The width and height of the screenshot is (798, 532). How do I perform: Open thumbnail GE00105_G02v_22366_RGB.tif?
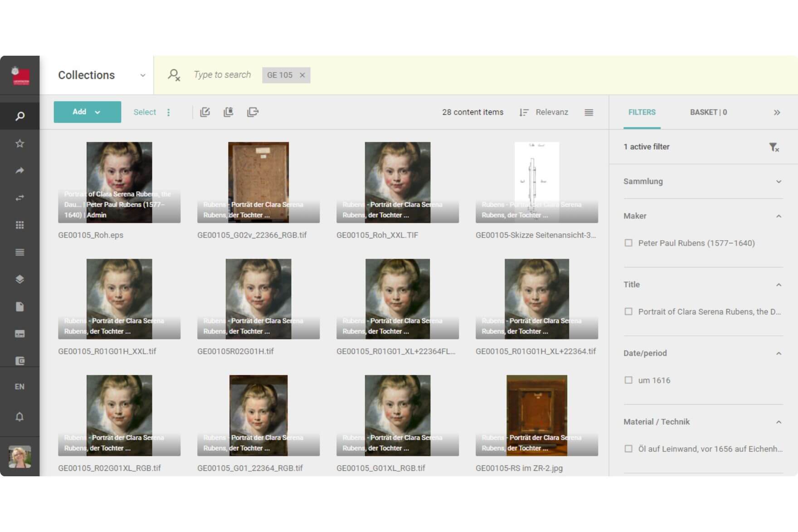pos(258,182)
